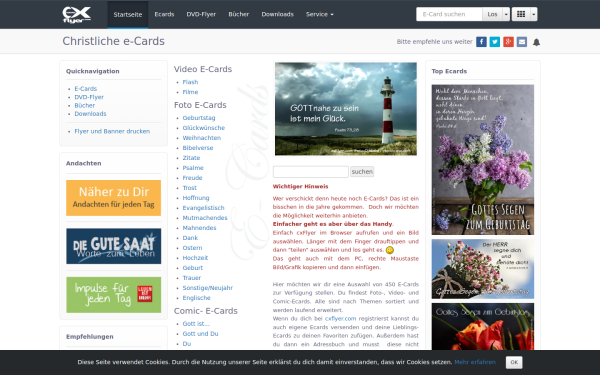This screenshot has width=600, height=375.
Task: Open Flyer und Banner drucken link
Action: [x=112, y=131]
